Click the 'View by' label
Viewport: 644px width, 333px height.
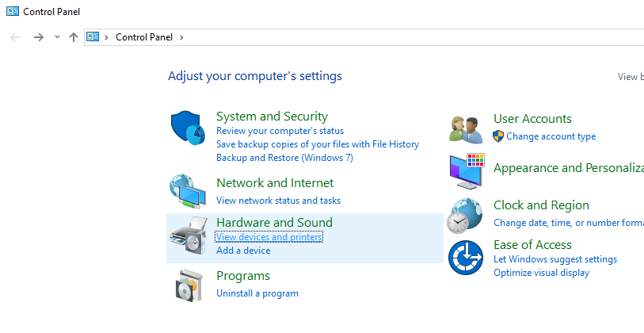pyautogui.click(x=631, y=77)
